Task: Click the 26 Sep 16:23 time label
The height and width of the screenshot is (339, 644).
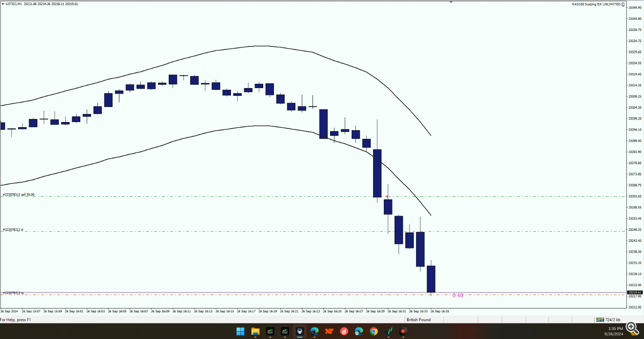Action: (x=310, y=311)
